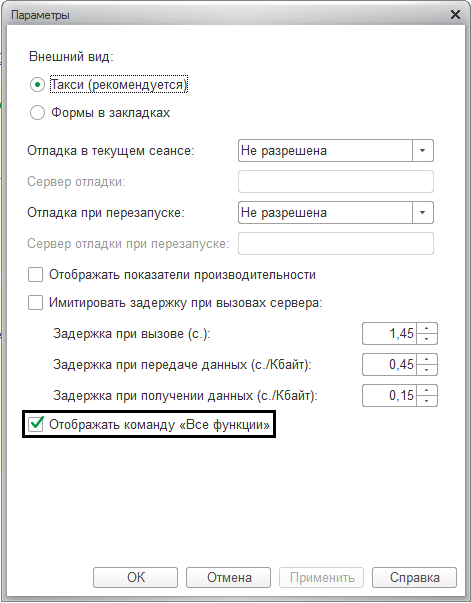Confirm settings with the ОК button
This screenshot has height=603, width=471.
[135, 577]
